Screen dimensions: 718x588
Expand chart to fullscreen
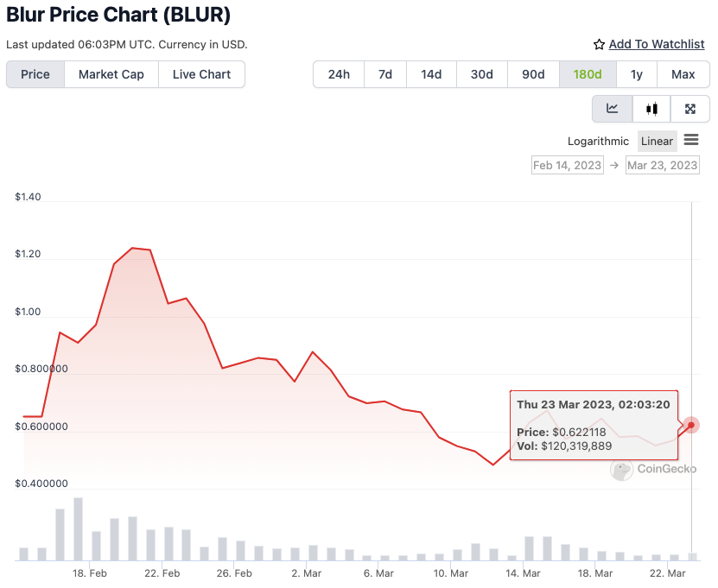(689, 109)
